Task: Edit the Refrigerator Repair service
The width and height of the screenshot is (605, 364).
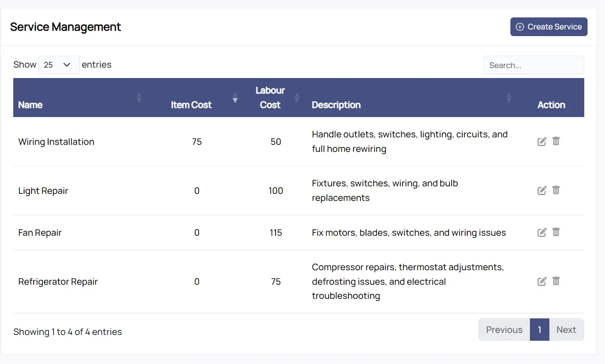Action: [542, 281]
